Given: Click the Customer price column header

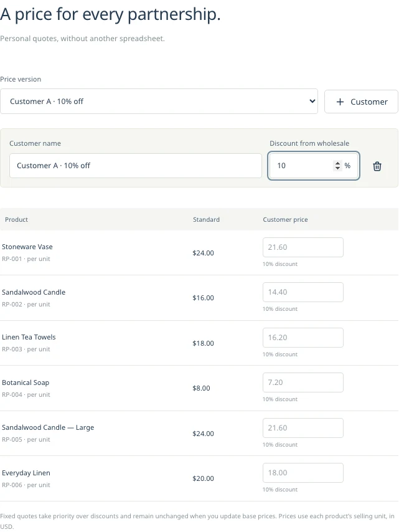Looking at the screenshot, I should (x=285, y=219).
